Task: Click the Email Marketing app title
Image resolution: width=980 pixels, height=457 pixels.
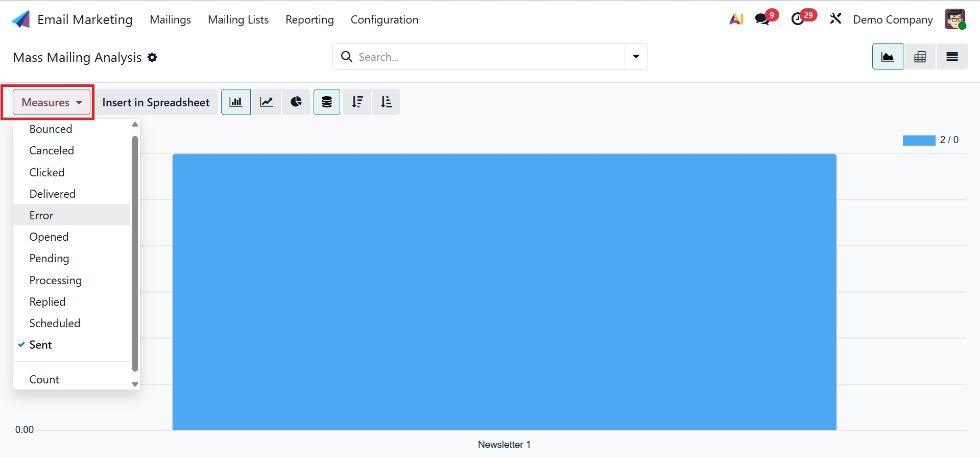Action: (x=85, y=19)
